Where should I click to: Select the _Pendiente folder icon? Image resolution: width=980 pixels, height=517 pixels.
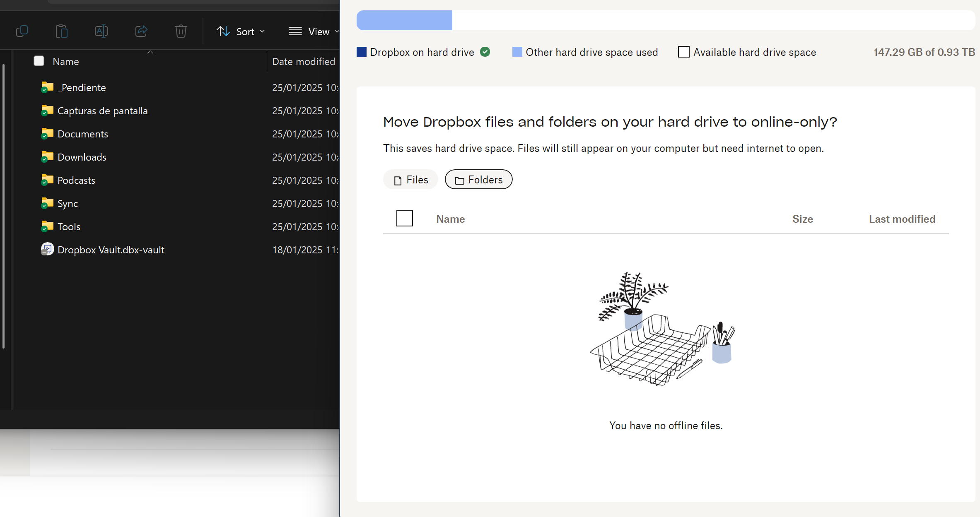tap(47, 87)
